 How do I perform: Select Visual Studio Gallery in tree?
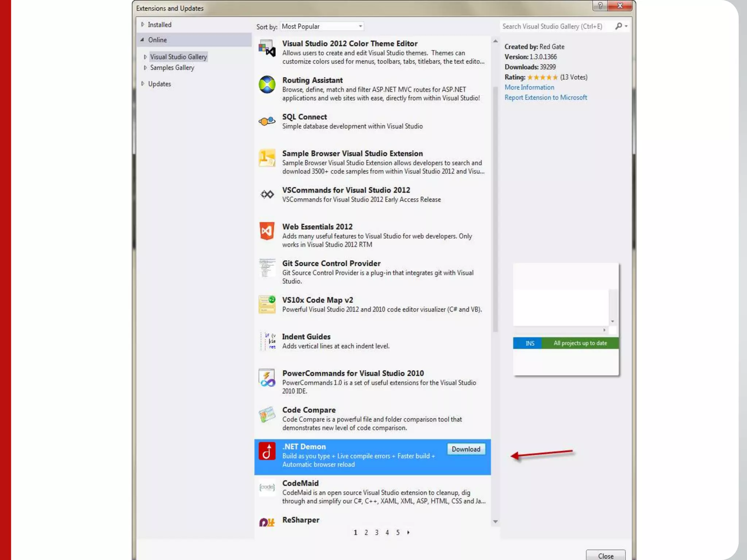(x=178, y=57)
